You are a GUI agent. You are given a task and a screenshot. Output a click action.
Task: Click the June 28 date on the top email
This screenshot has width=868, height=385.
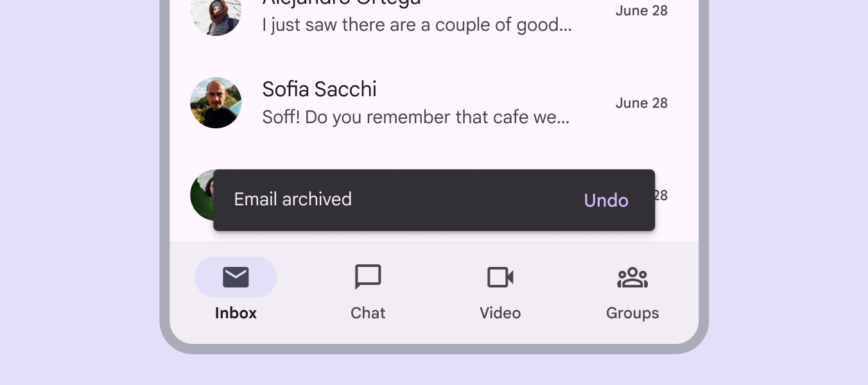pos(641,11)
